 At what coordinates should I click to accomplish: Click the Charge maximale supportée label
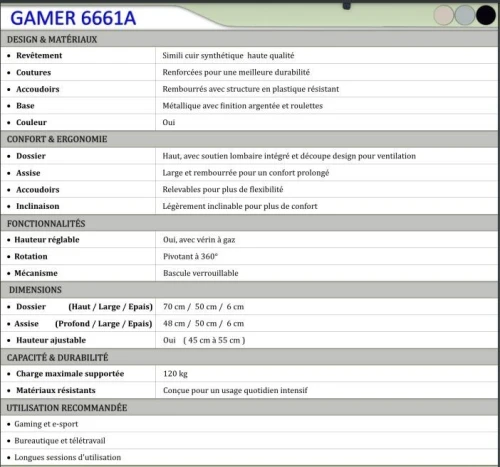pyautogui.click(x=70, y=374)
